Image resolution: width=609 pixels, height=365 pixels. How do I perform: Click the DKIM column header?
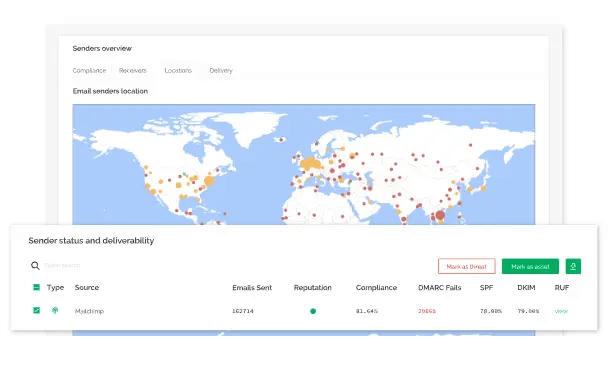coord(526,288)
